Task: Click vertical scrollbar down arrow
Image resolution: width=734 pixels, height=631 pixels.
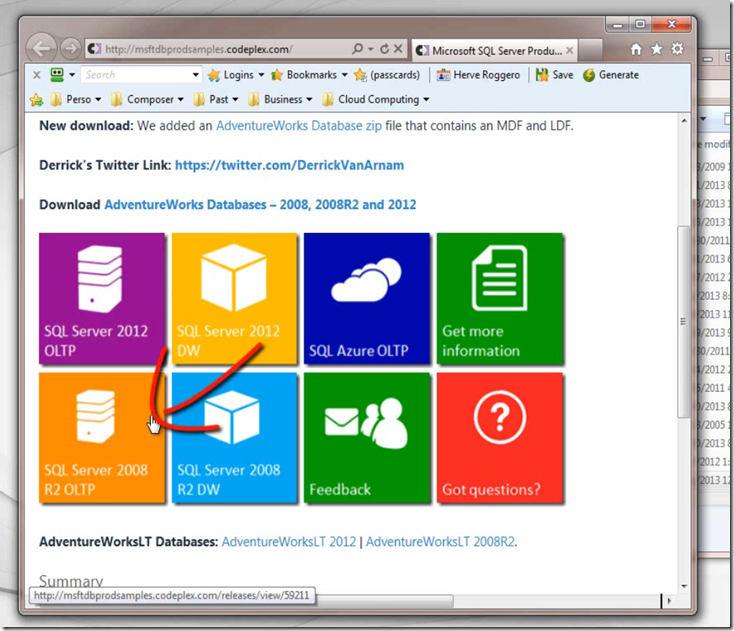Action: click(x=684, y=586)
